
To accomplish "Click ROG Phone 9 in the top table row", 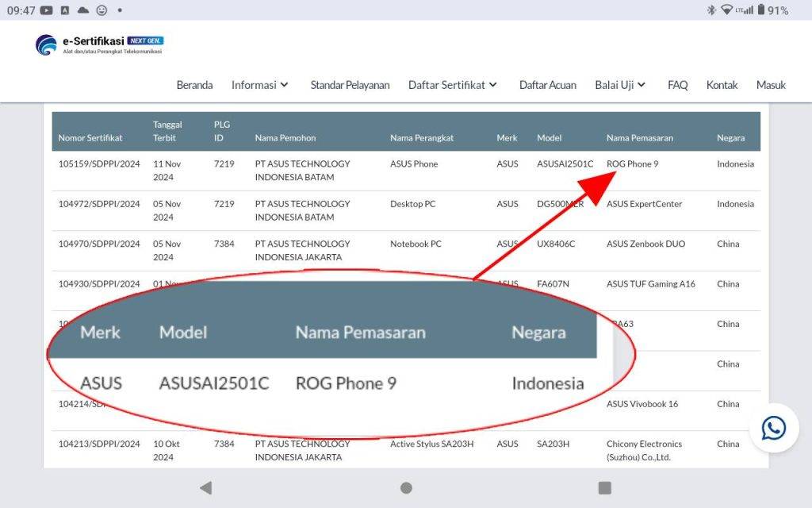I will coord(632,164).
